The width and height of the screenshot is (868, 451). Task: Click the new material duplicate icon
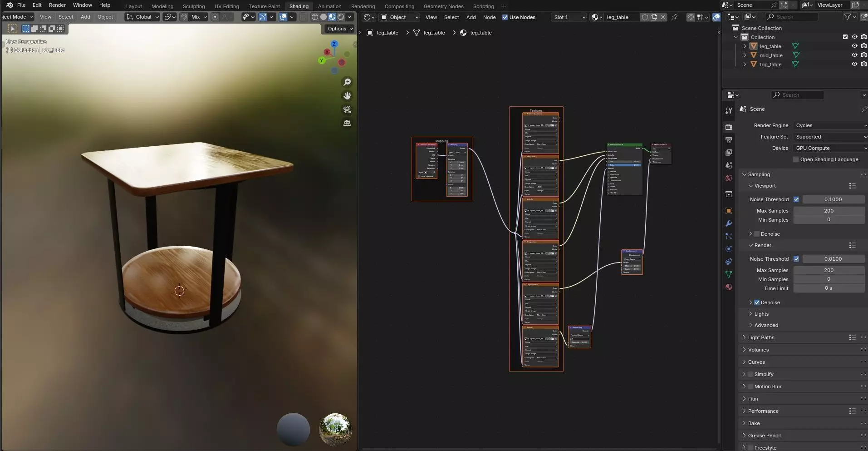[x=654, y=17]
